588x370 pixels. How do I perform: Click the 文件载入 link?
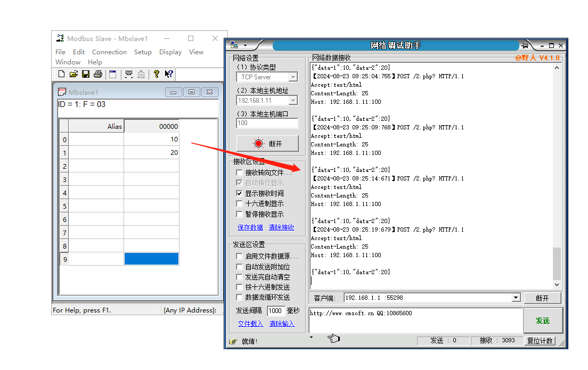[x=250, y=324]
